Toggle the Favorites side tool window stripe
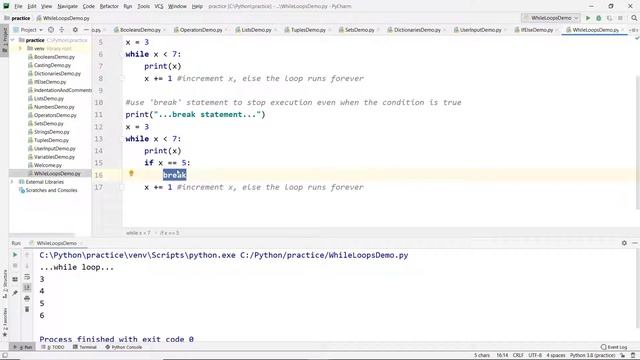 [x=4, y=322]
